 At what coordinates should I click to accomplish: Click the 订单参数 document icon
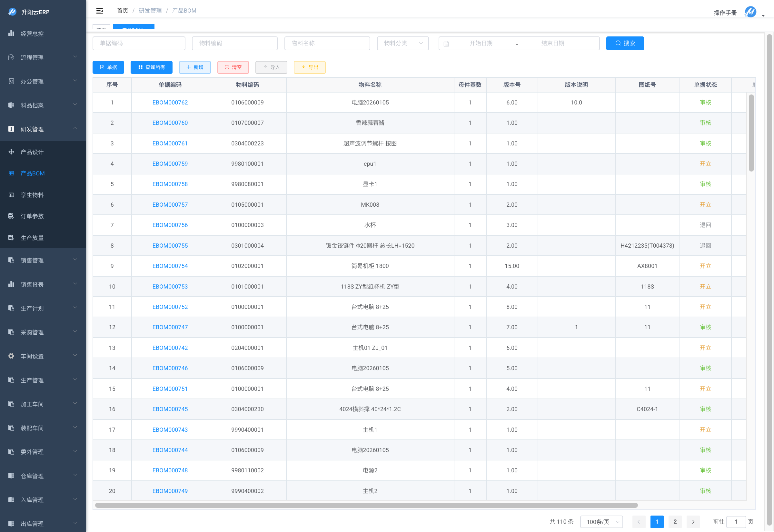[x=11, y=216]
